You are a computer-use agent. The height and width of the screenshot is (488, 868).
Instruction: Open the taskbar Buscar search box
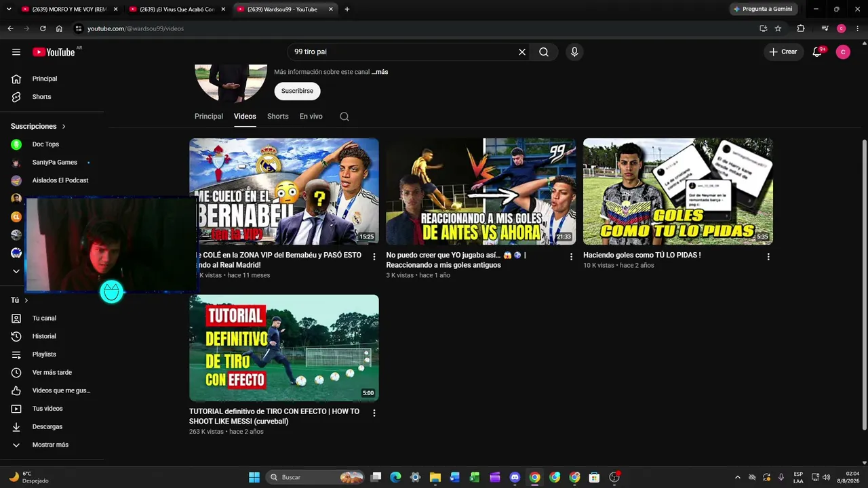[316, 477]
